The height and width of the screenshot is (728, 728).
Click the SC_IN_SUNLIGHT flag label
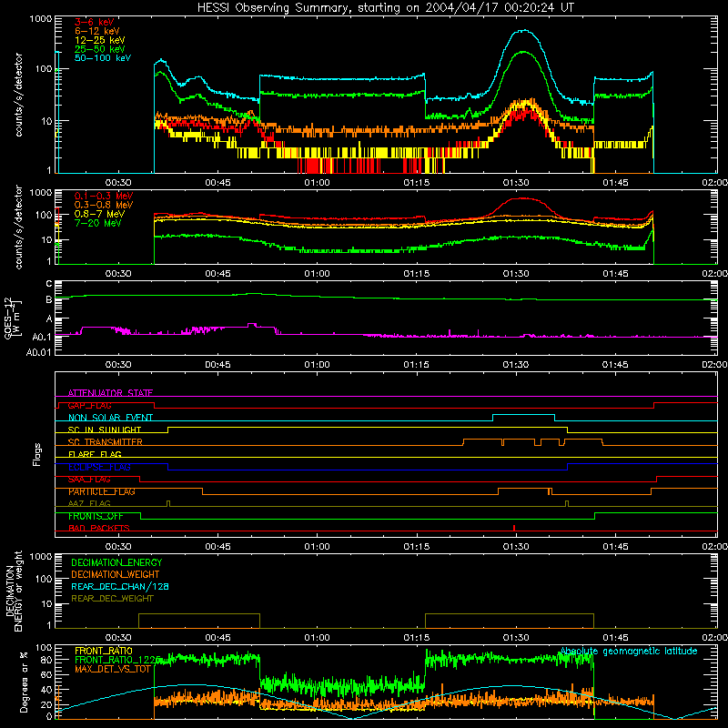pos(105,430)
